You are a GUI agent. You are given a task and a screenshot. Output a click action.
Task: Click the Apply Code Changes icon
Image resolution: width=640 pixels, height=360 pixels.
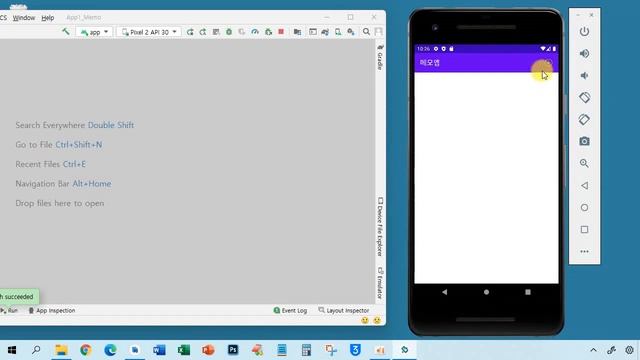pos(216,32)
